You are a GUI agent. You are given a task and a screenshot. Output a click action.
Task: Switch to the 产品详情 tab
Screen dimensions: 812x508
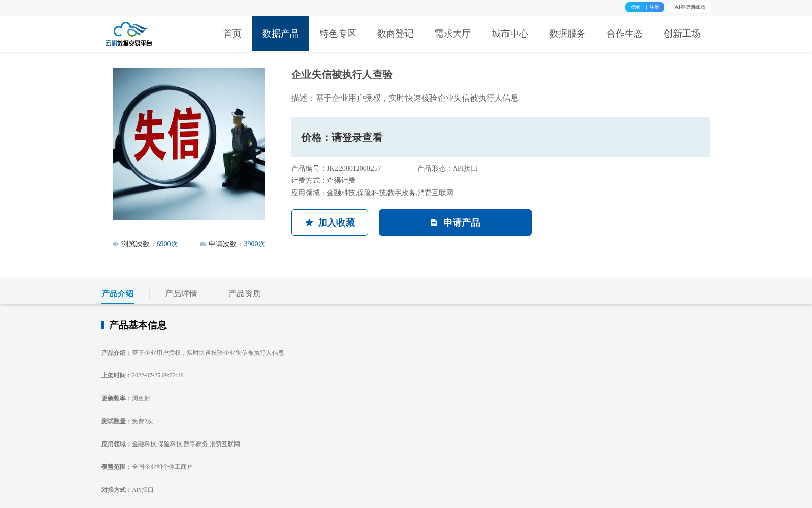[181, 294]
